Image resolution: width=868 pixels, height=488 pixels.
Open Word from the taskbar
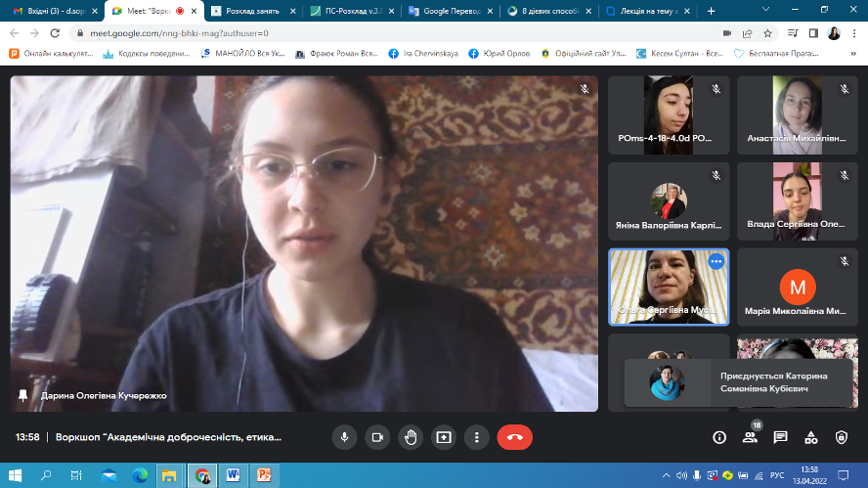[233, 475]
